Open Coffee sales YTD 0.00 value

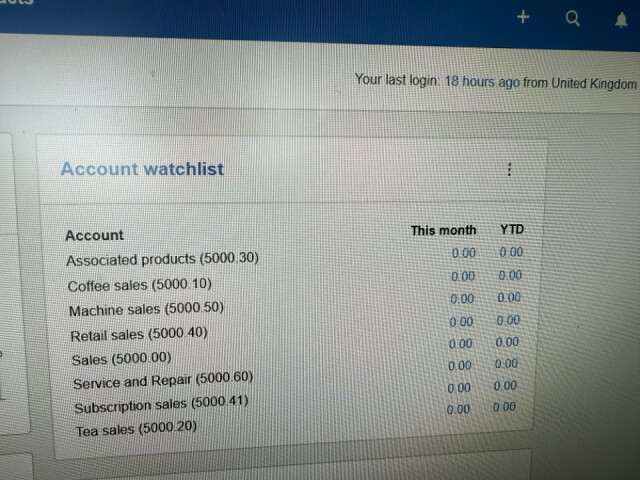click(x=510, y=275)
